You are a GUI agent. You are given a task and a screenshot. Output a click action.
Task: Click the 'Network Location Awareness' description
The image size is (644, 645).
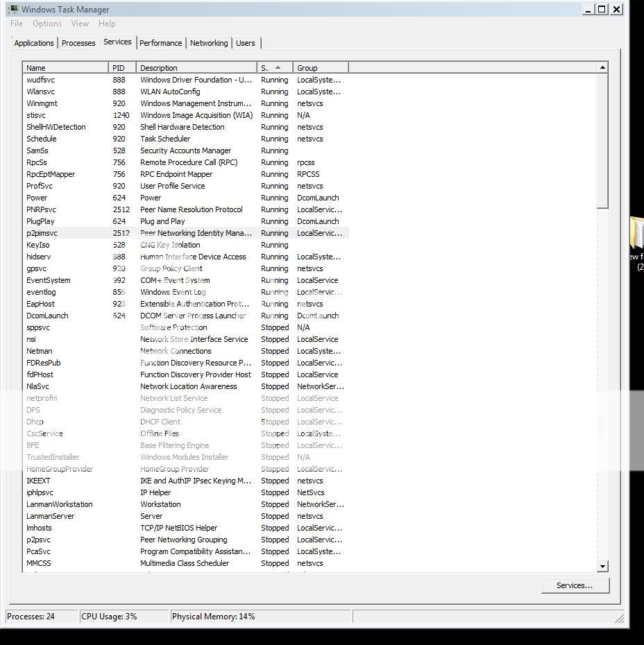189,387
